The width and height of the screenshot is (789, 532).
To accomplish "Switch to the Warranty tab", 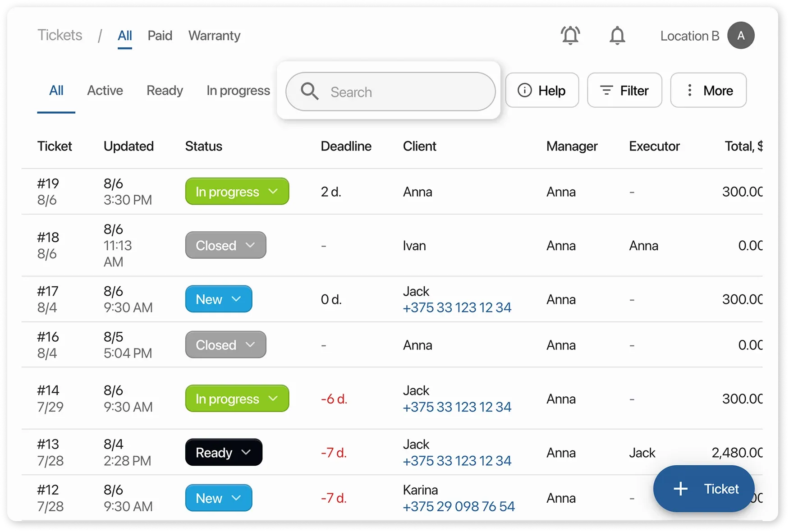I will (214, 36).
